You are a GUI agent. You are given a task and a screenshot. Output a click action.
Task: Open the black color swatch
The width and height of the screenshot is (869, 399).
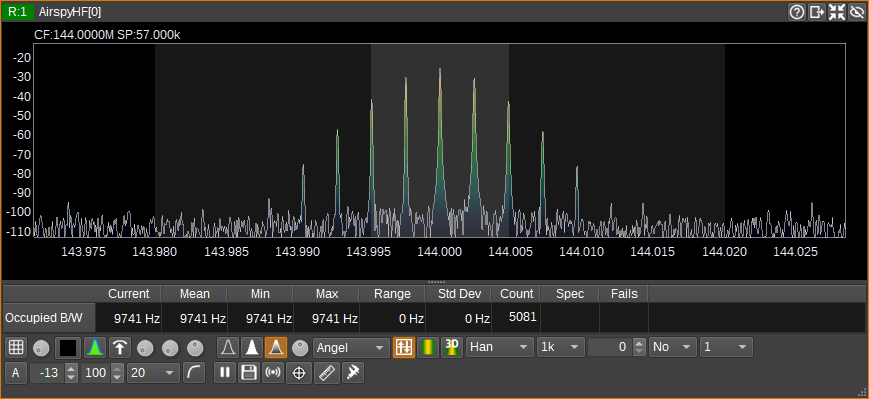click(68, 347)
